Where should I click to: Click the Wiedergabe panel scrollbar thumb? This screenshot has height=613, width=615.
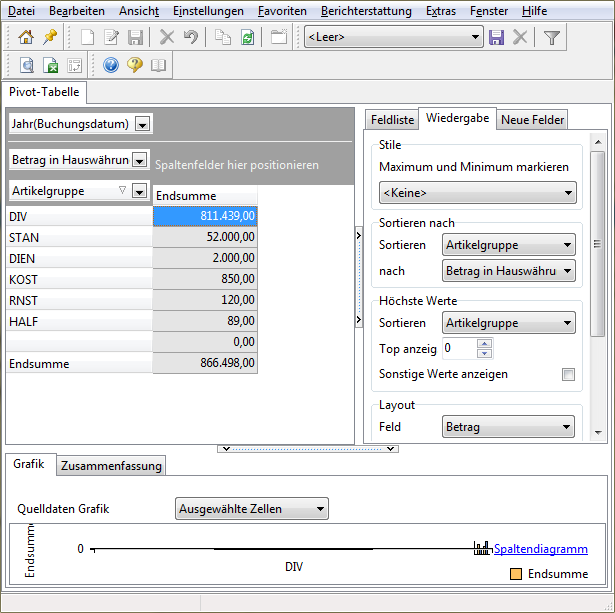coord(597,244)
